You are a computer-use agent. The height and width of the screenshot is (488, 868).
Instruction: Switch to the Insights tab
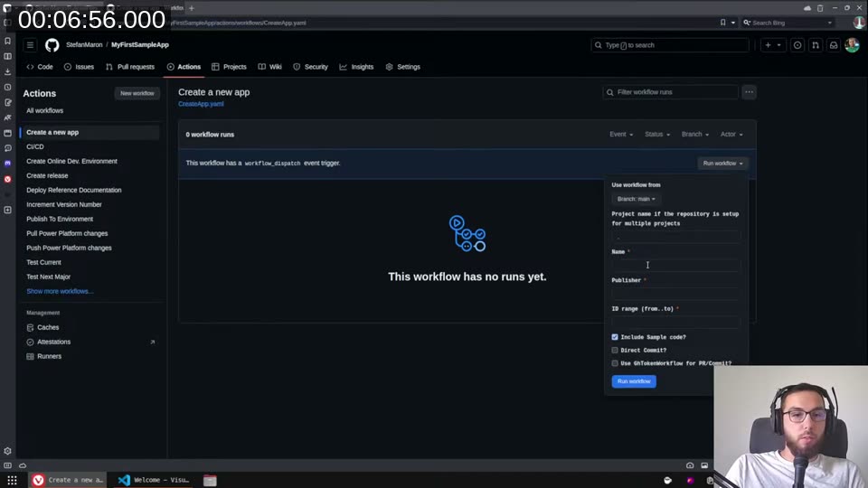tap(356, 67)
